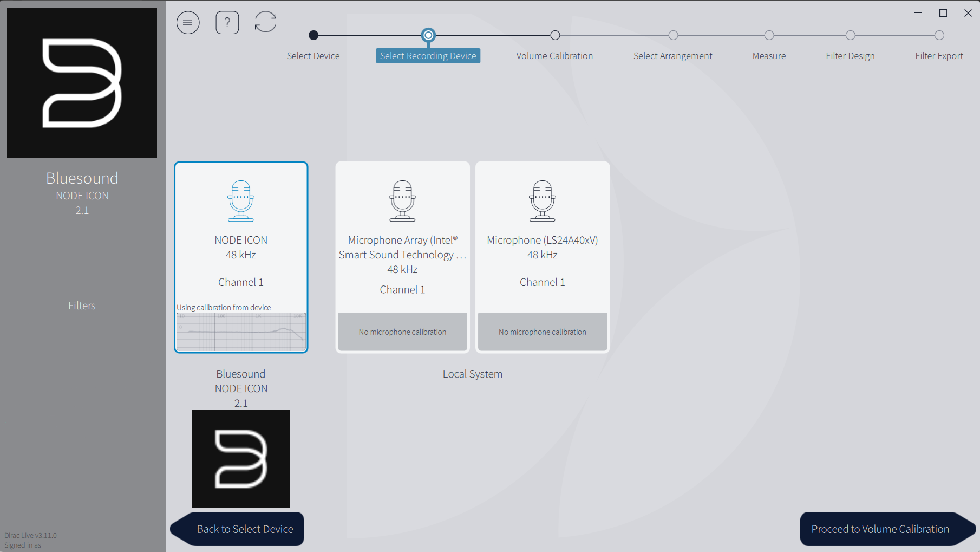Open the Select Arrangement step
The height and width of the screenshot is (552, 980).
click(x=673, y=36)
